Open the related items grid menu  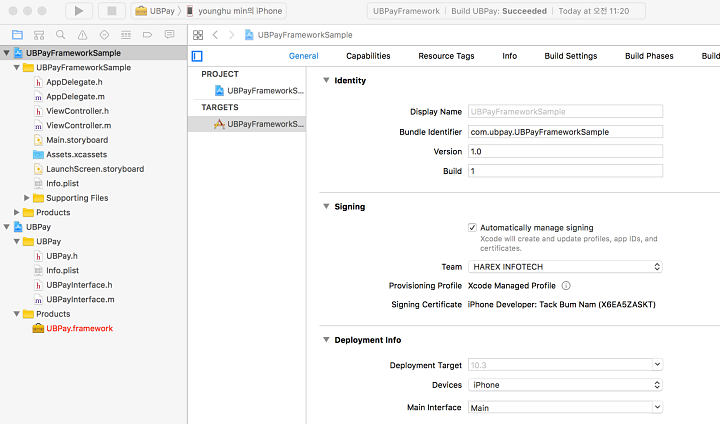tap(198, 35)
